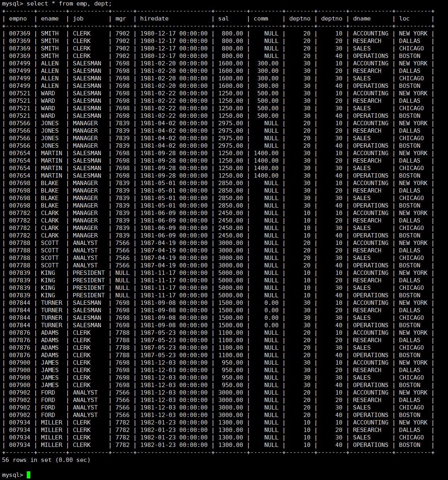The image size is (448, 480).
Task: Click 1987-04-19 hiredate in SCOTT's NEW YORK row
Action: (174, 243)
